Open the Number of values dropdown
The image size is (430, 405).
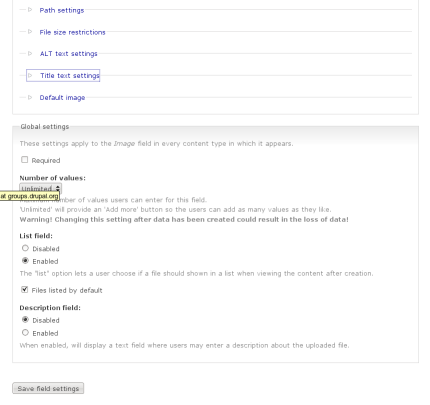tap(40, 188)
